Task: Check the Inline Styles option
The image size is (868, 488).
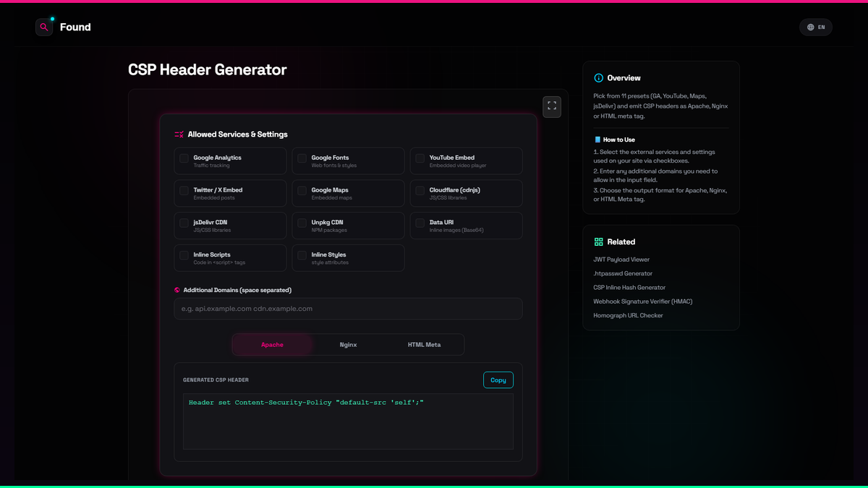Action: pyautogui.click(x=302, y=255)
